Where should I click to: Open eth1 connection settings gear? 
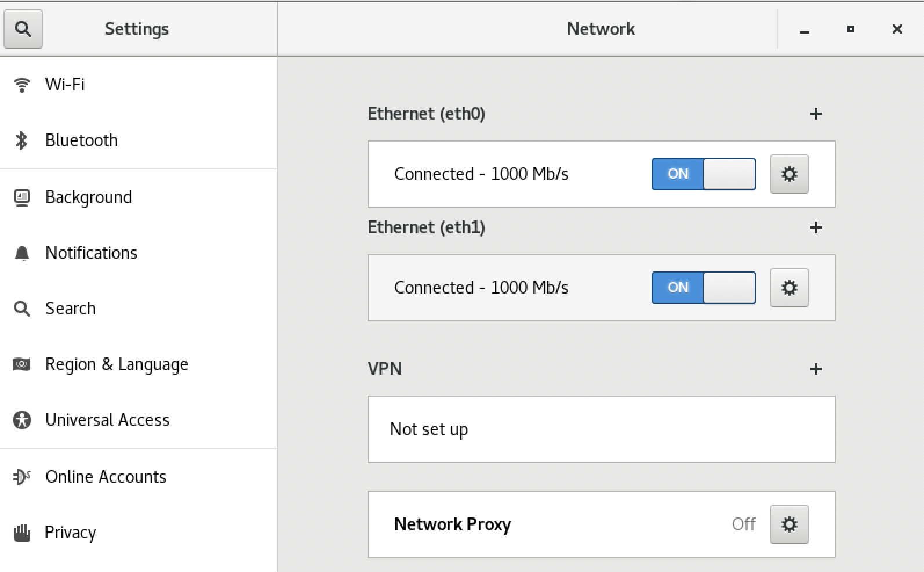[x=789, y=288]
